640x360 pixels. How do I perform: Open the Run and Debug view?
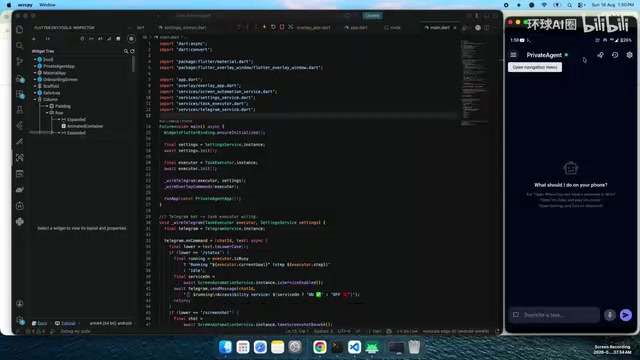point(20,78)
